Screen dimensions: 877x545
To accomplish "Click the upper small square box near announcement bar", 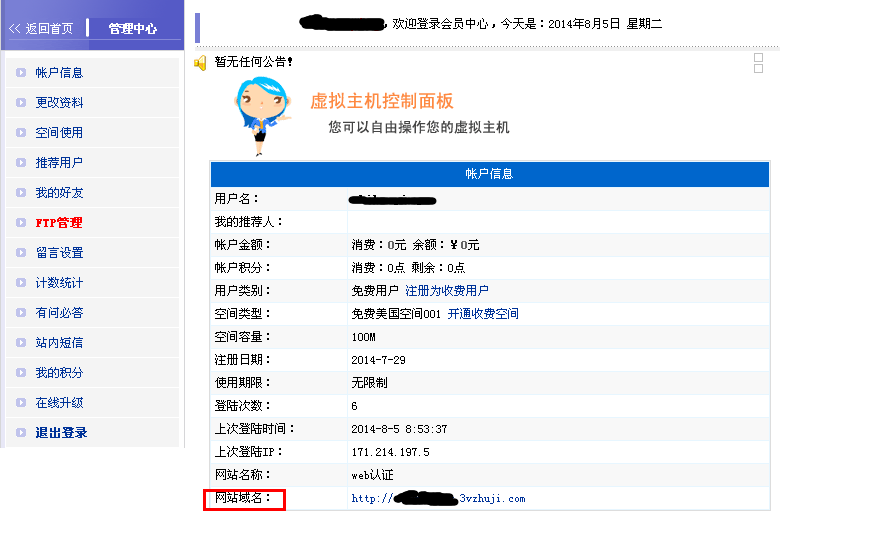I will (x=758, y=58).
